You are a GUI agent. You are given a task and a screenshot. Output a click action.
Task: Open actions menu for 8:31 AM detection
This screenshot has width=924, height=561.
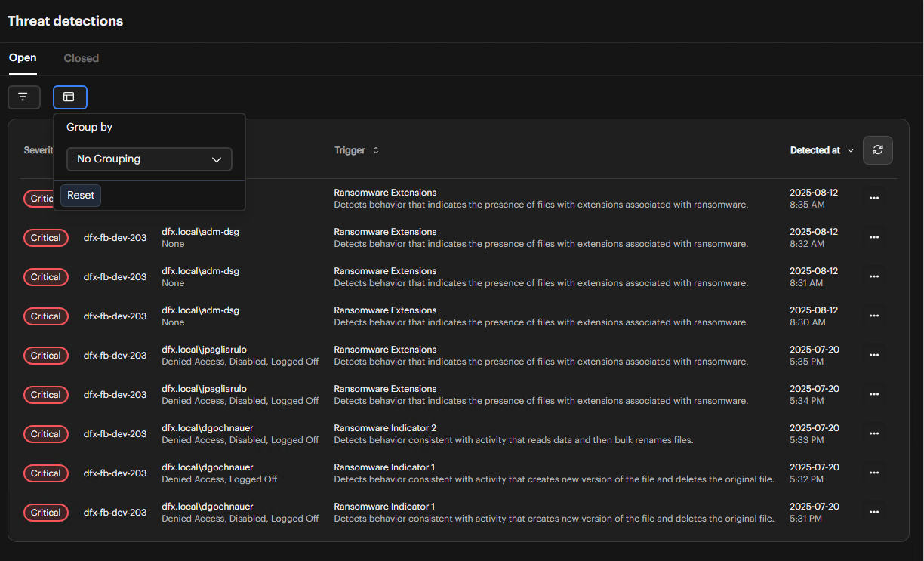(x=874, y=276)
